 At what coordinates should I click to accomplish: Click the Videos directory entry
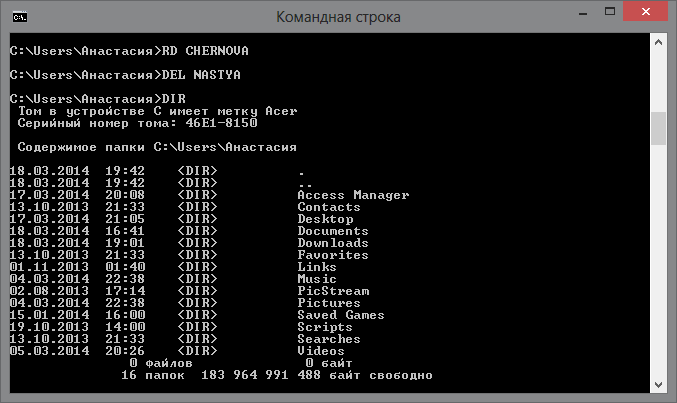[x=321, y=351]
